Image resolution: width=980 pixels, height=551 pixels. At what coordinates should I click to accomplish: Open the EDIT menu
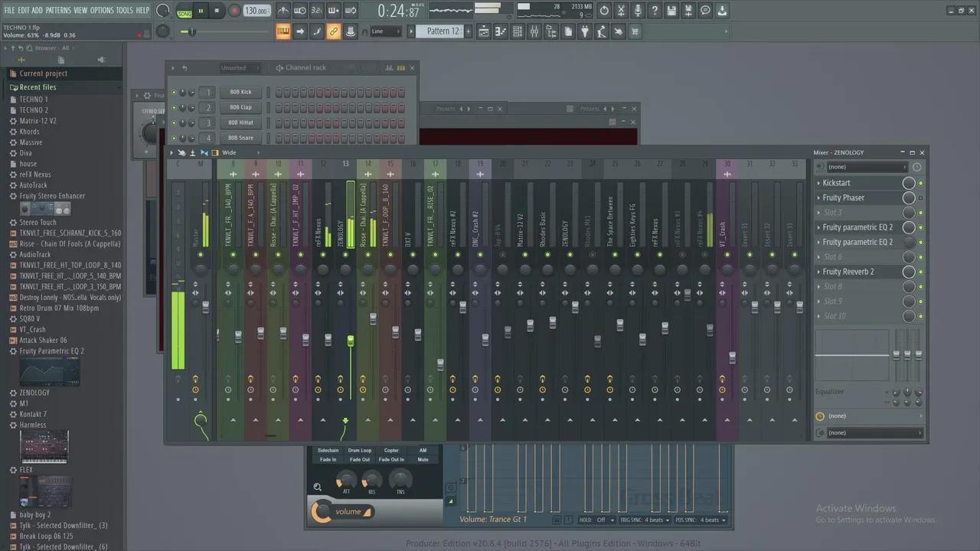pos(24,10)
